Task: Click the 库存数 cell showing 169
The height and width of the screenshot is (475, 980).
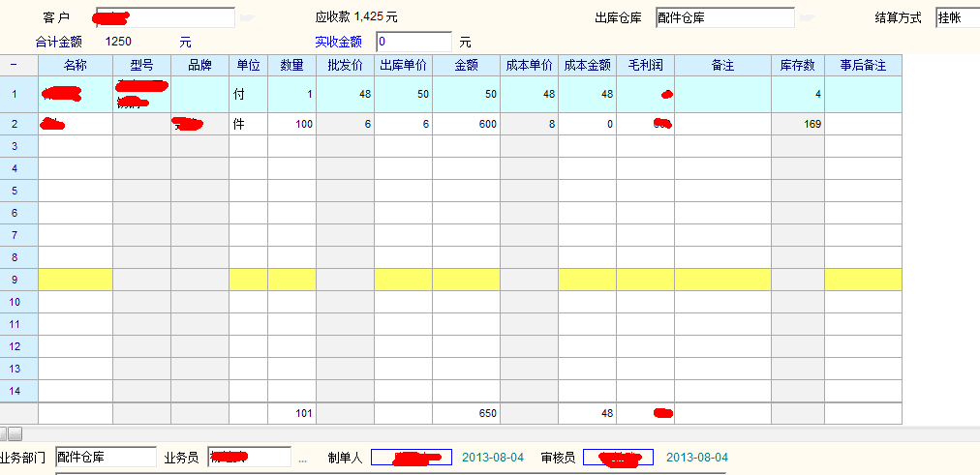Action: click(798, 124)
